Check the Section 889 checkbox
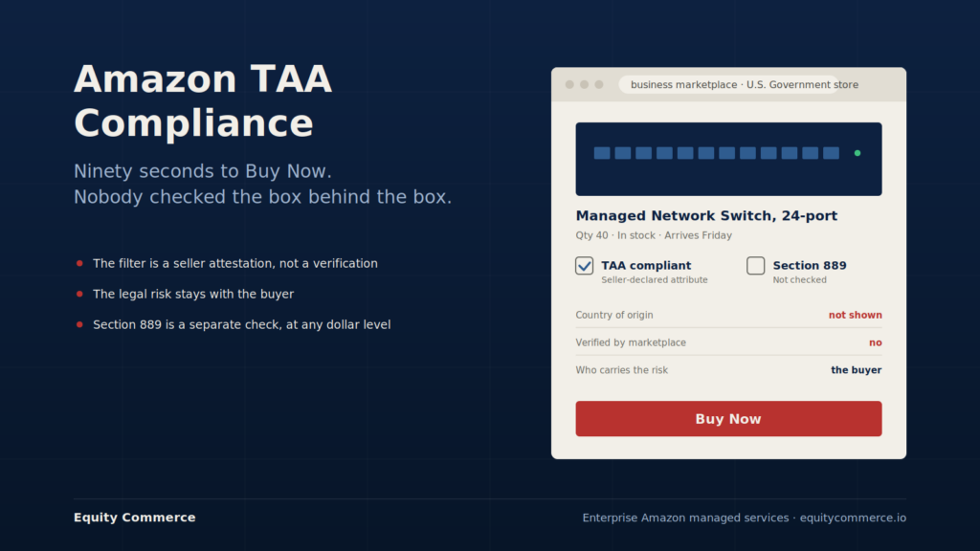The width and height of the screenshot is (980, 551). 756,266
